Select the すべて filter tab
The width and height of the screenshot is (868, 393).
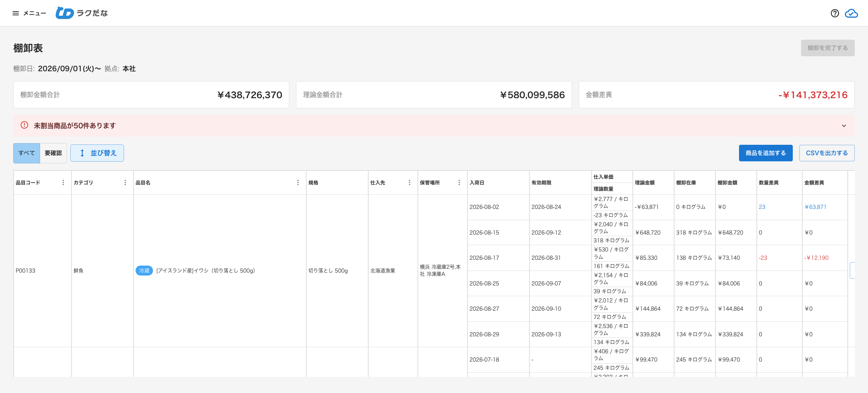click(26, 153)
